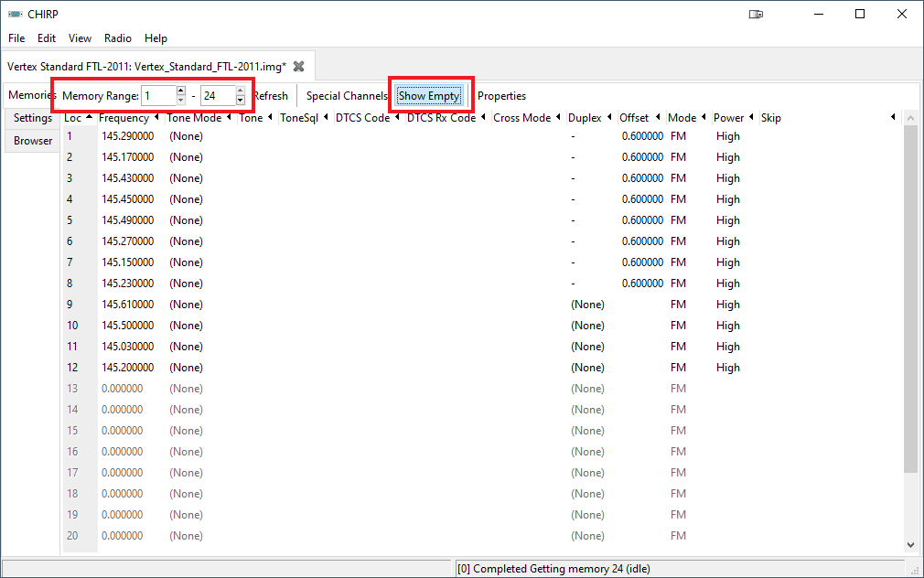Select frequency 145.290000 in row 1
This screenshot has width=924, height=578.
click(128, 136)
